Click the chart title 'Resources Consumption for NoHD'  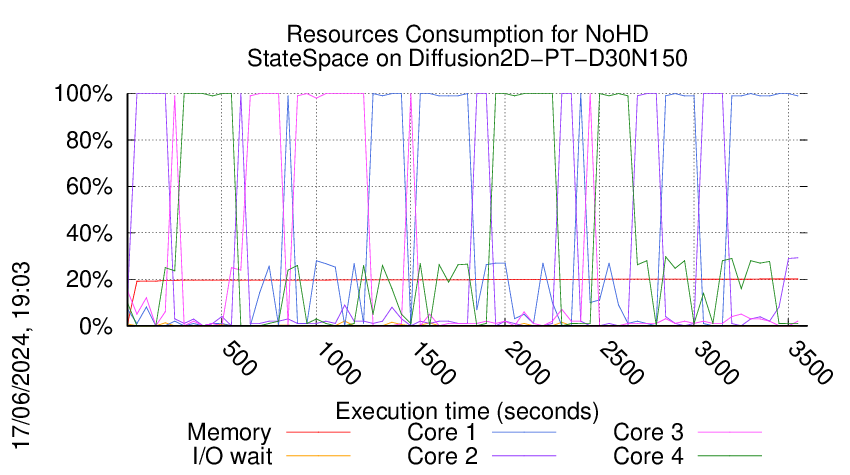[x=467, y=34]
